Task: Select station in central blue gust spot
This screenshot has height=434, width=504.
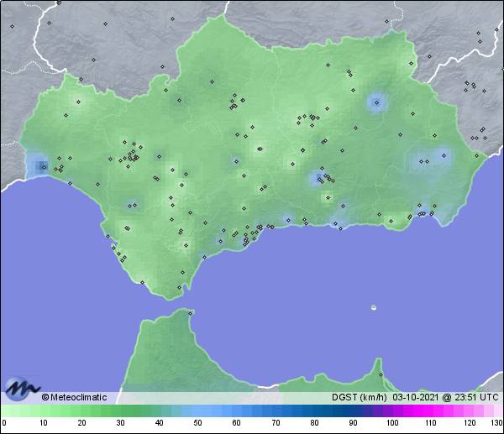Action: [x=319, y=177]
